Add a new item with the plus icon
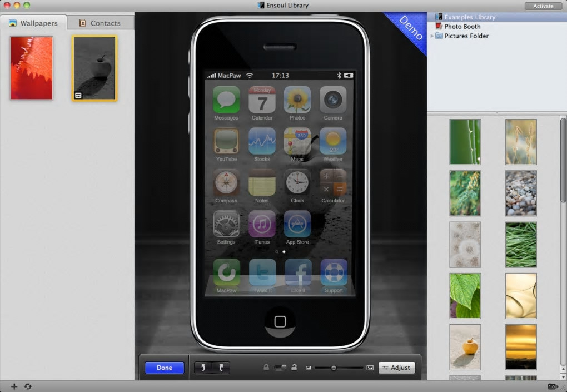567x392 pixels. [x=14, y=386]
